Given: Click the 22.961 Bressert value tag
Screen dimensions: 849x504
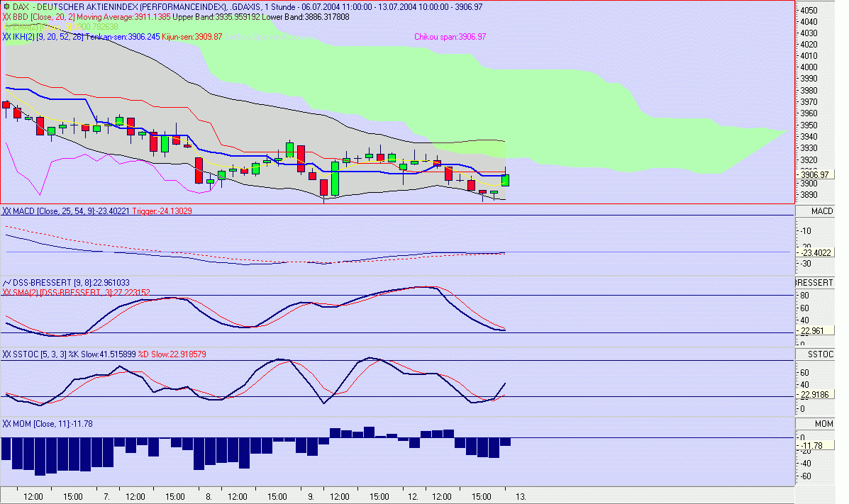Looking at the screenshot, I should click(815, 331).
